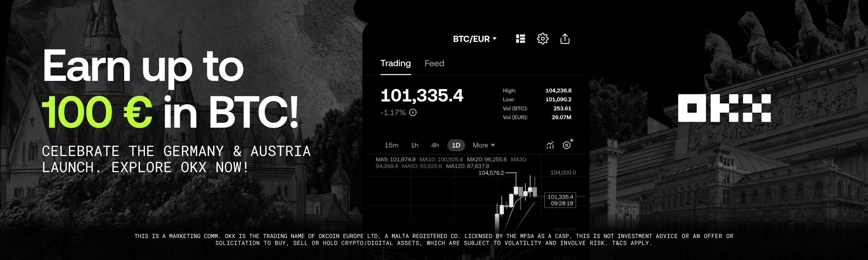Open the chart indicators icon

pyautogui.click(x=550, y=145)
